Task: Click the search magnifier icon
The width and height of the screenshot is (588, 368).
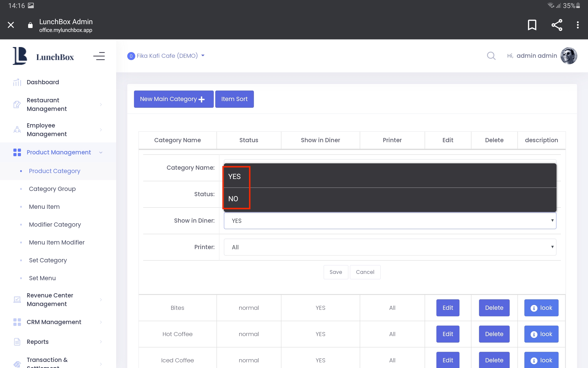Action: coord(491,56)
